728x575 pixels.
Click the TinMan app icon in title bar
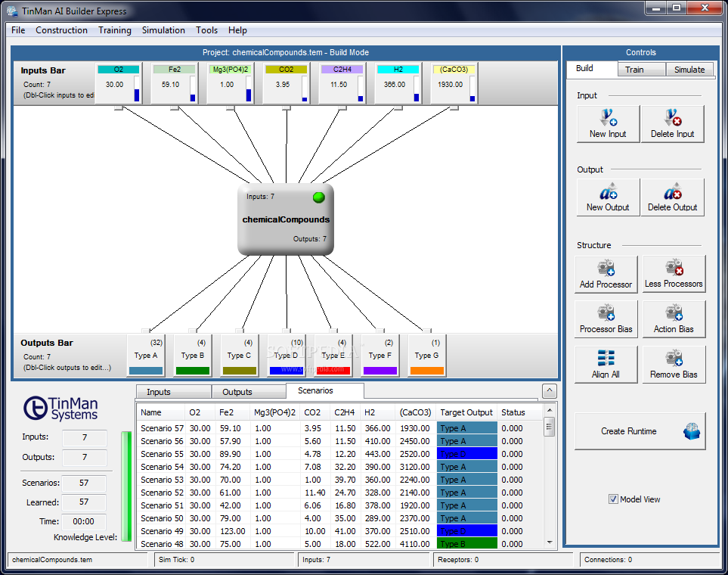tap(12, 11)
